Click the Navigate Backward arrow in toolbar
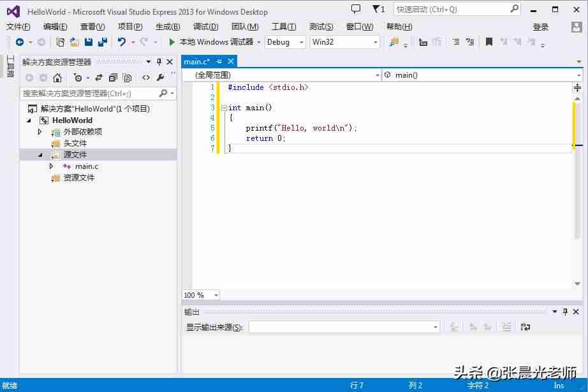This screenshot has height=392, width=588. 20,42
